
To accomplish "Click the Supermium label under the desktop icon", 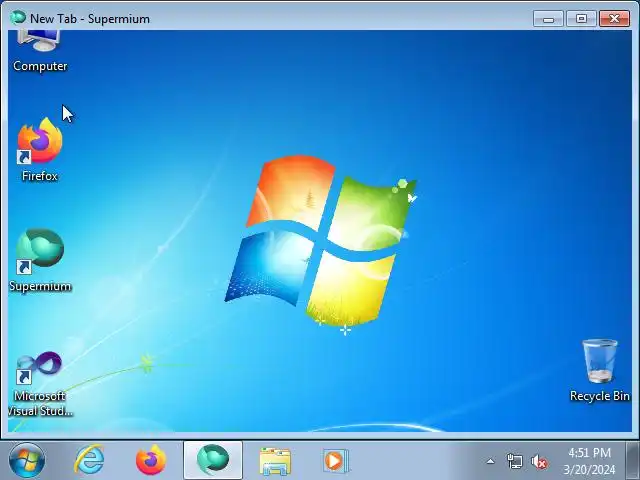I will tap(40, 286).
